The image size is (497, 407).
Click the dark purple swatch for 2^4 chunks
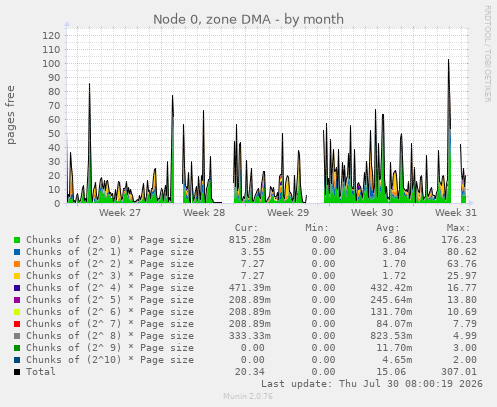[x=17, y=288]
